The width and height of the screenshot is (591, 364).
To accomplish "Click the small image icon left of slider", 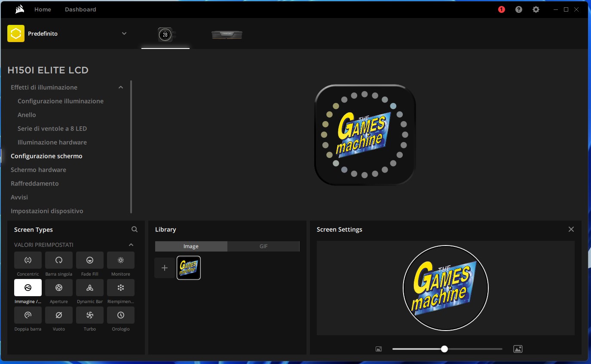I will coord(379,349).
